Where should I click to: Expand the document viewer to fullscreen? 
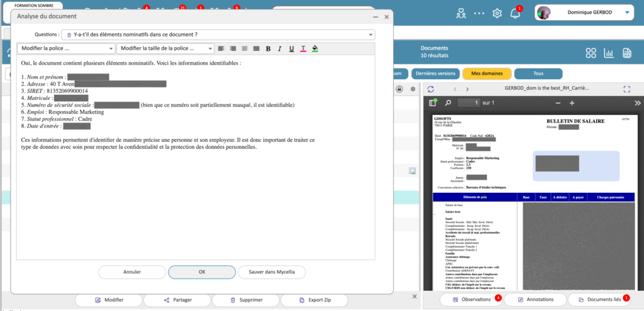click(626, 89)
